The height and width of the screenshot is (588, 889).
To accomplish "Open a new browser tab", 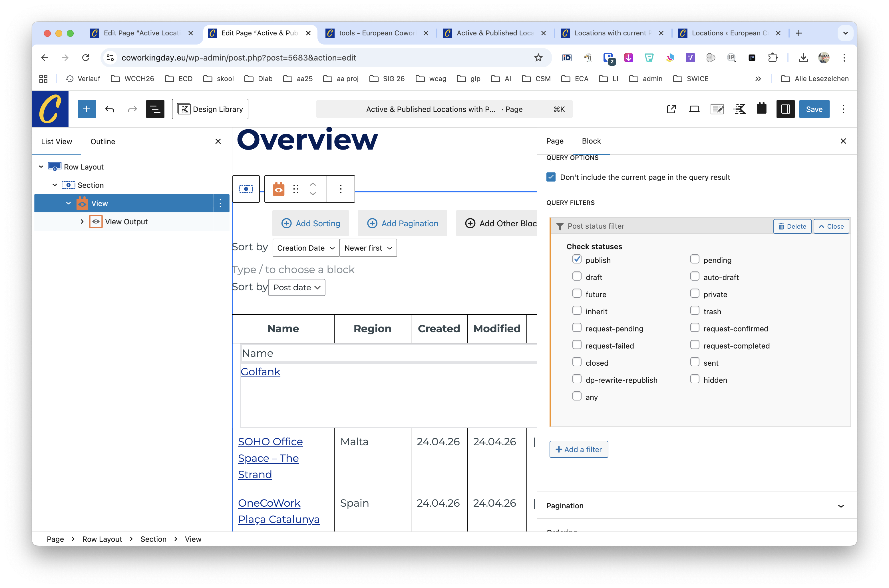I will pyautogui.click(x=799, y=33).
